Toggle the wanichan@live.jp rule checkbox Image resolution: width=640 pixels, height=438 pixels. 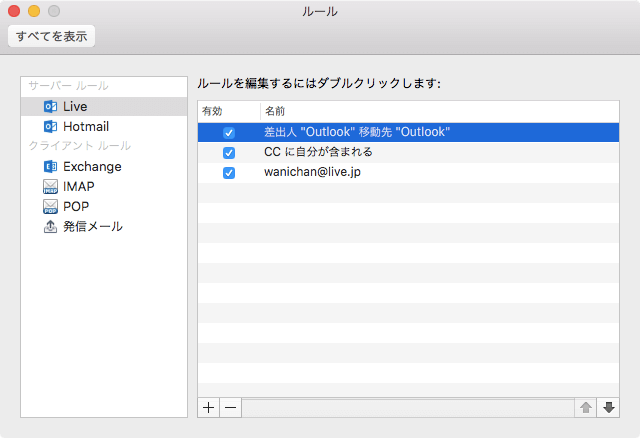coord(229,173)
